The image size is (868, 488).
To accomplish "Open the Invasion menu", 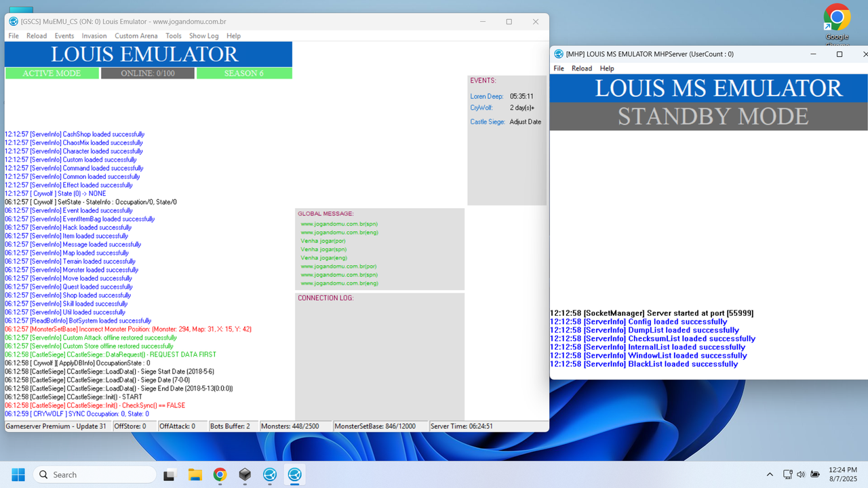I will point(94,36).
